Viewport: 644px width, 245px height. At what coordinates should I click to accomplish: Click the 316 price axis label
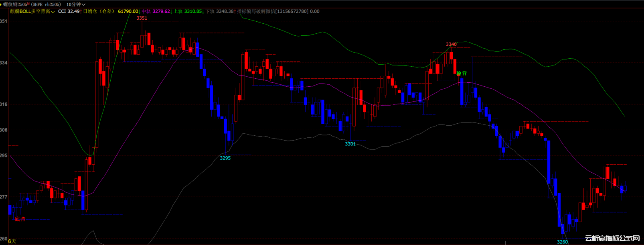(x=4, y=104)
